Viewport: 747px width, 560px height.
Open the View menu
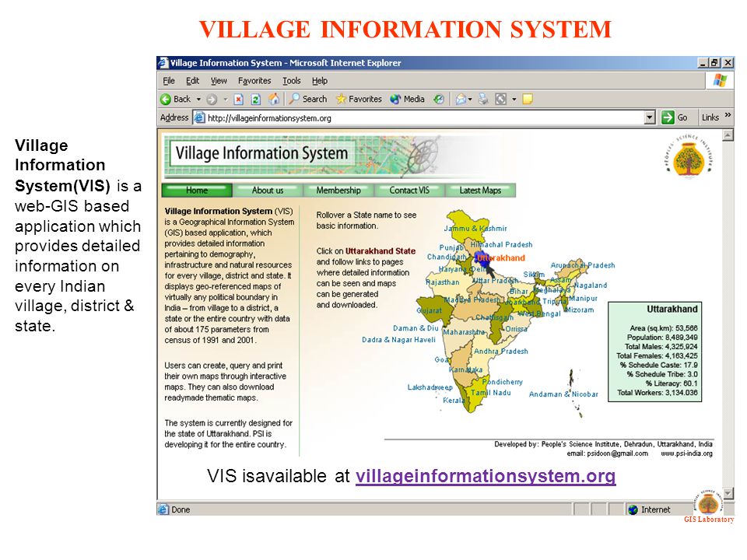[x=219, y=81]
